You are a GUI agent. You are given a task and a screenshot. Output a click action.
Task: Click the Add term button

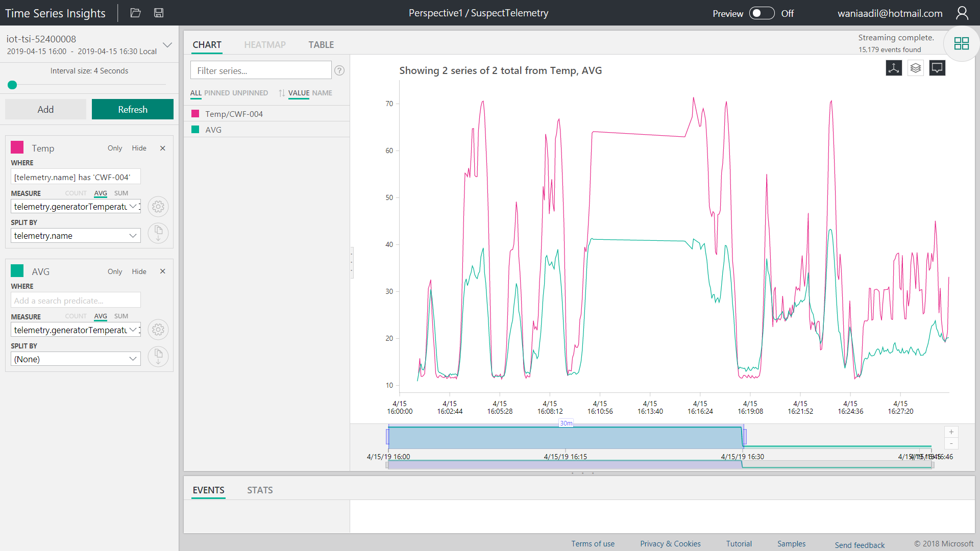(x=45, y=109)
